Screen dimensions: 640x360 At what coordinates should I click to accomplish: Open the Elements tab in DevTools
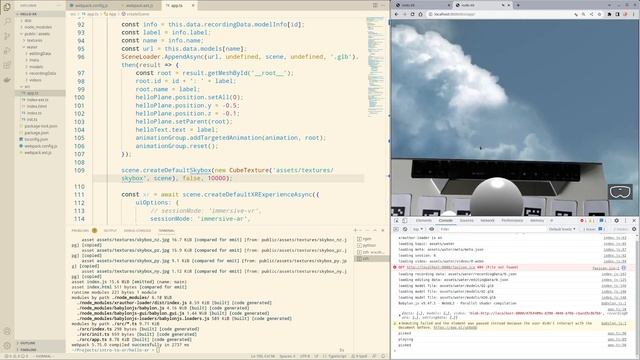423,220
